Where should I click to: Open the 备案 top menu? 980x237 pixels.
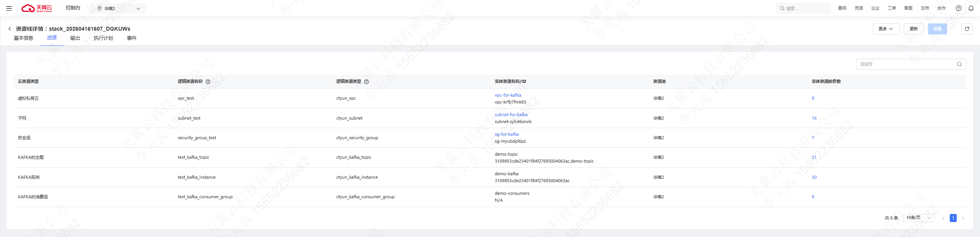tap(908, 8)
